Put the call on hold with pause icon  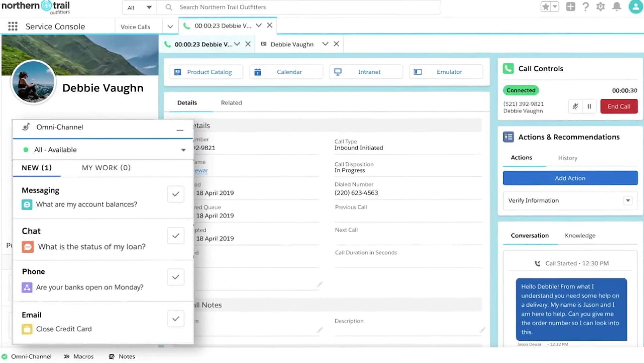click(x=589, y=107)
